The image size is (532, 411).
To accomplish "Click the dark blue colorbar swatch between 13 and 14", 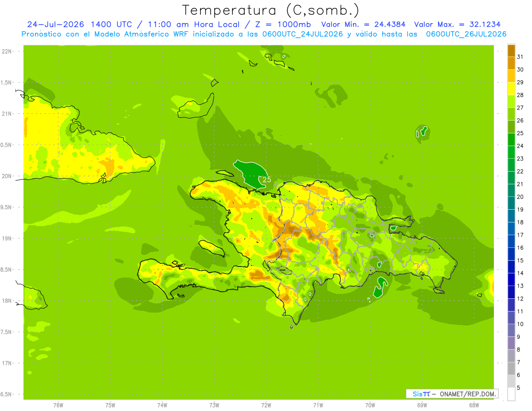I will 511,279.
